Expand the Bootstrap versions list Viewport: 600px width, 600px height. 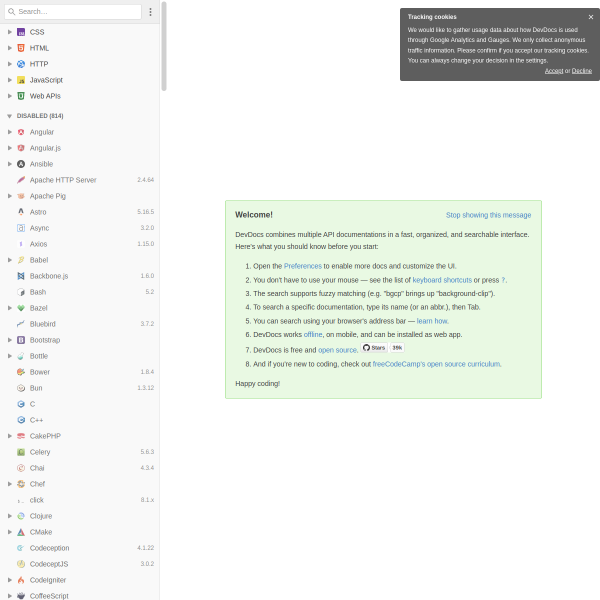pyautogui.click(x=10, y=340)
